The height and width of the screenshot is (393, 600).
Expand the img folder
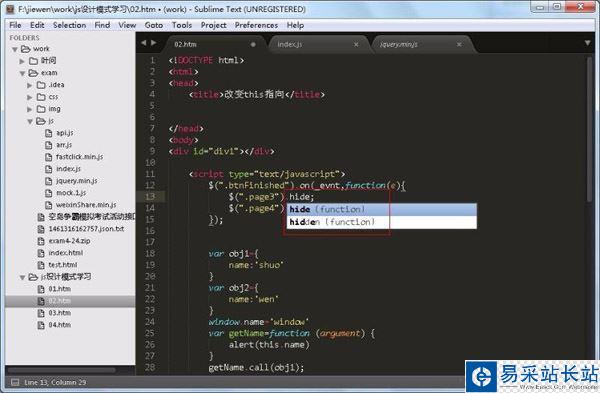[29, 109]
